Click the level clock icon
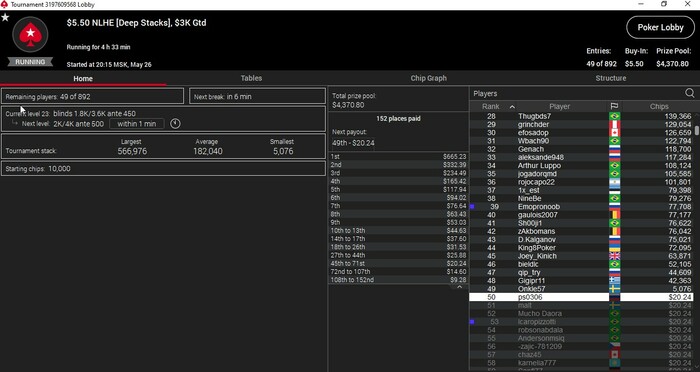This screenshot has height=372, width=700. click(175, 124)
